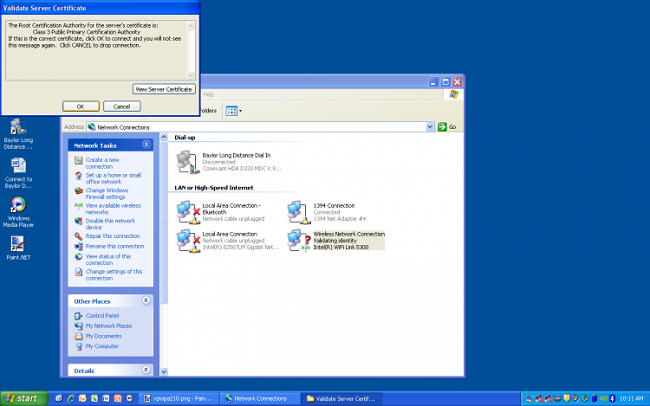Open My Documents from Other Places
The height and width of the screenshot is (406, 650).
[x=104, y=336]
